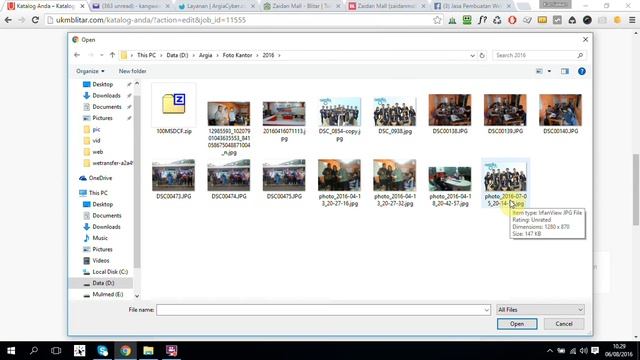Screen dimensions: 640x360
Task: Select Argia in breadcrumb path
Action: (x=205, y=55)
